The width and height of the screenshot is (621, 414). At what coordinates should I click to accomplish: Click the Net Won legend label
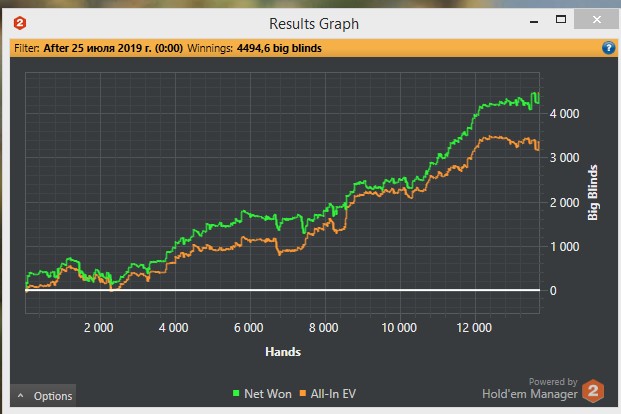[268, 394]
